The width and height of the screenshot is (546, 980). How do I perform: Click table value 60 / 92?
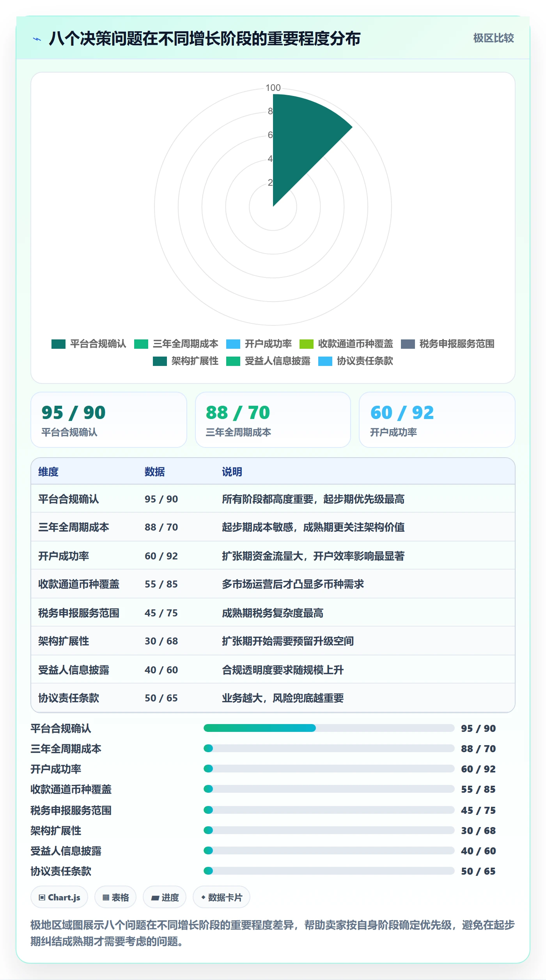click(161, 556)
